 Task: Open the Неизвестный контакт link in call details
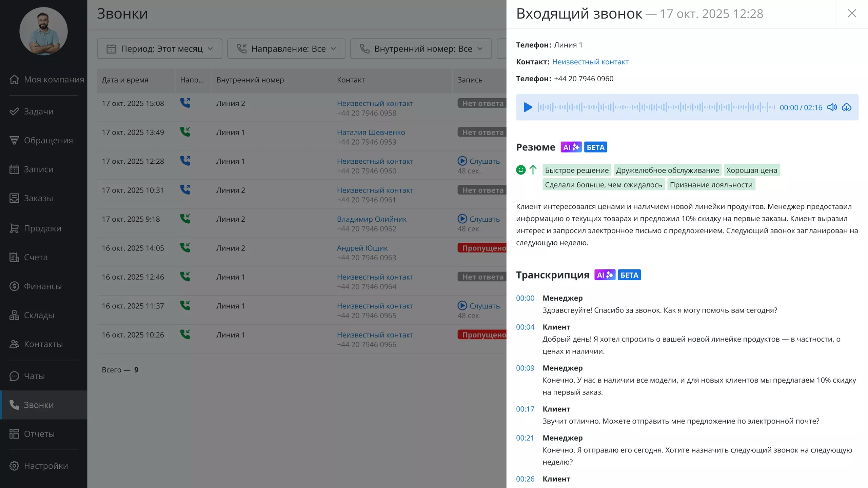590,62
